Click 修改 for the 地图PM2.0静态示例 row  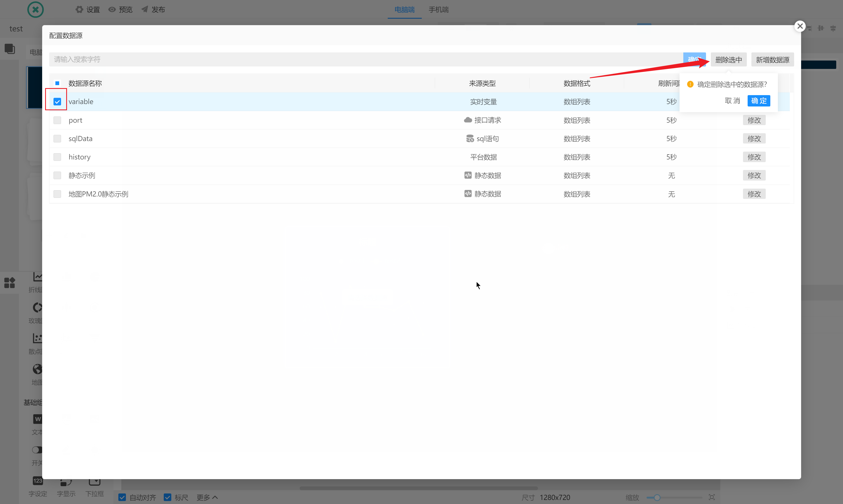click(754, 194)
